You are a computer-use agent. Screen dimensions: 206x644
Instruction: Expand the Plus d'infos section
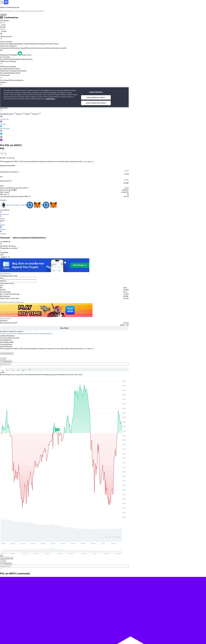pos(64,328)
